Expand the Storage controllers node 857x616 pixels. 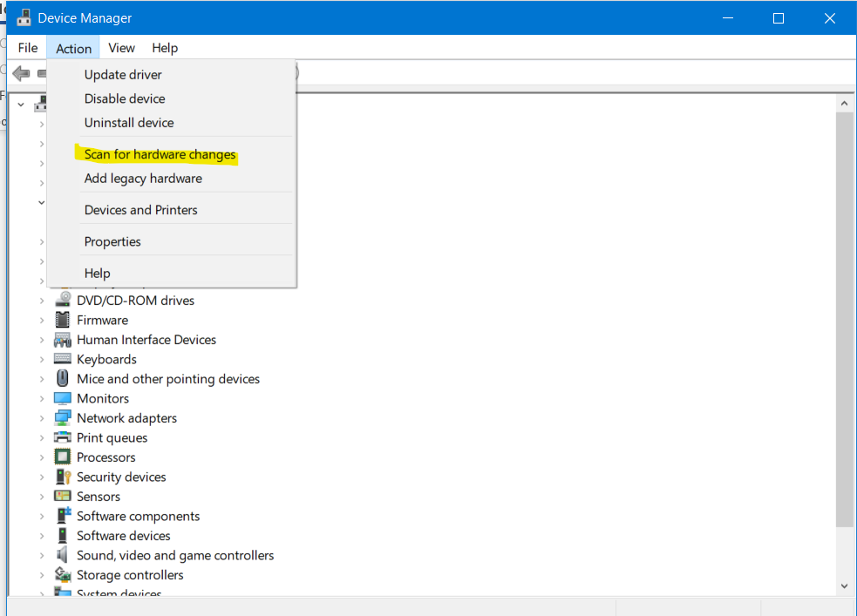coord(42,575)
